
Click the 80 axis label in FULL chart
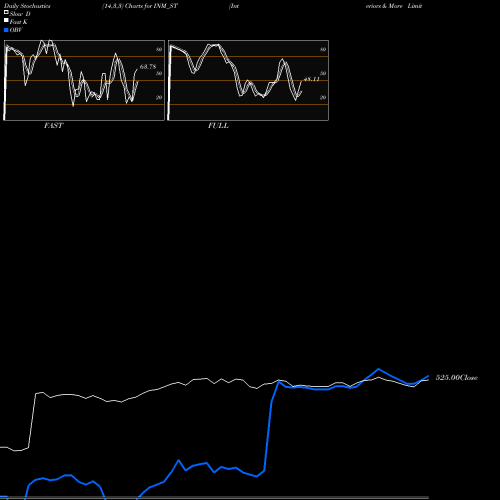[x=323, y=49]
